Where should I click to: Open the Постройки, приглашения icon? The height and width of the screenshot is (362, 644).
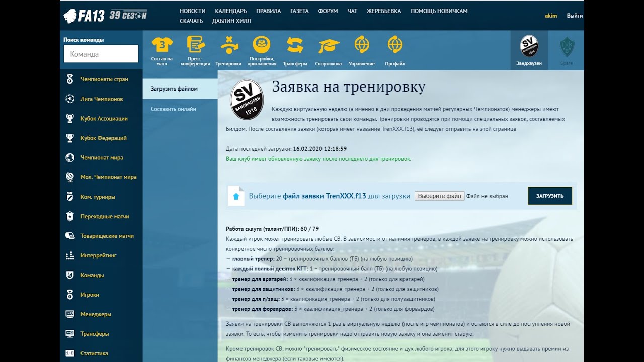[262, 45]
